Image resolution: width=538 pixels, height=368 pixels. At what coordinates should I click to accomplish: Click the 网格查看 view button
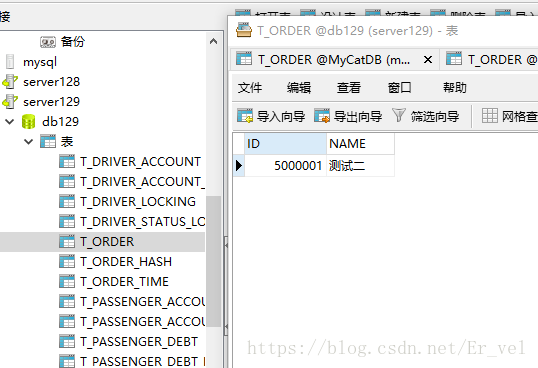click(x=509, y=116)
